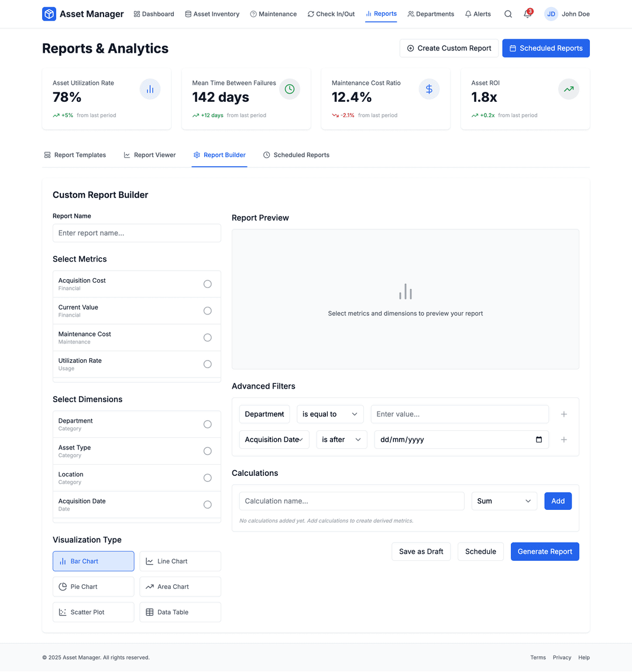
Task: Pick a date with the calendar icon
Action: pyautogui.click(x=538, y=440)
